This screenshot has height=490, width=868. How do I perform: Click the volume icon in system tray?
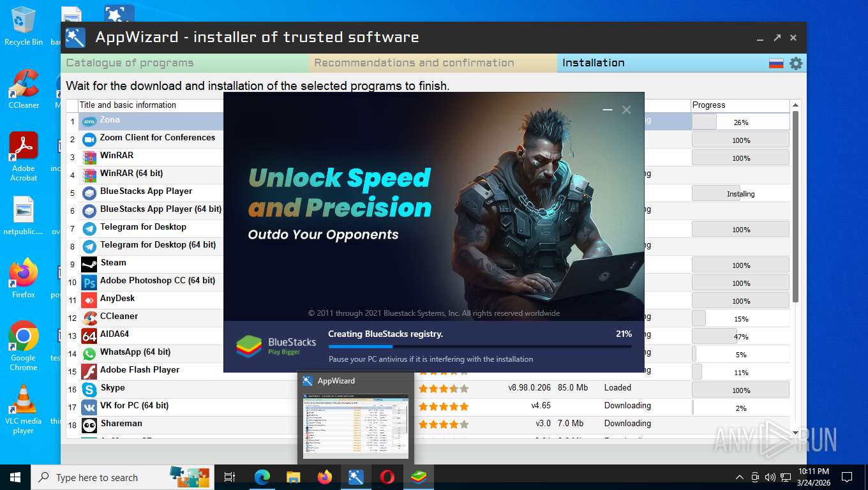point(770,477)
